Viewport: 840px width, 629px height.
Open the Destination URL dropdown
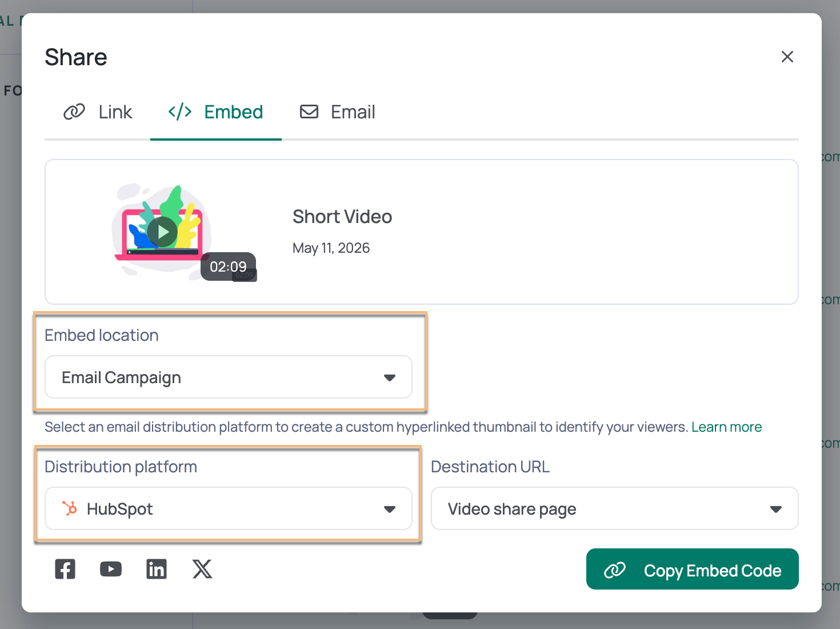[615, 509]
